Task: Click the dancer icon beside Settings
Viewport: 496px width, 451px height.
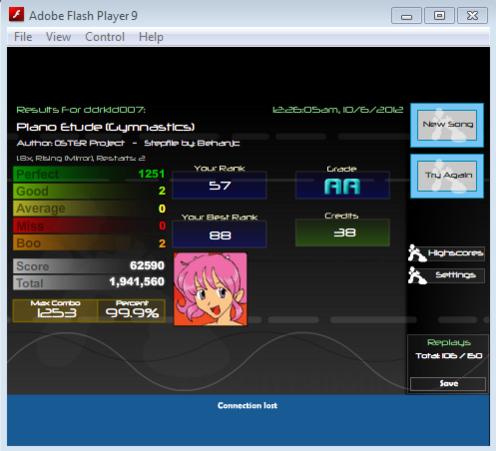Action: click(x=417, y=276)
